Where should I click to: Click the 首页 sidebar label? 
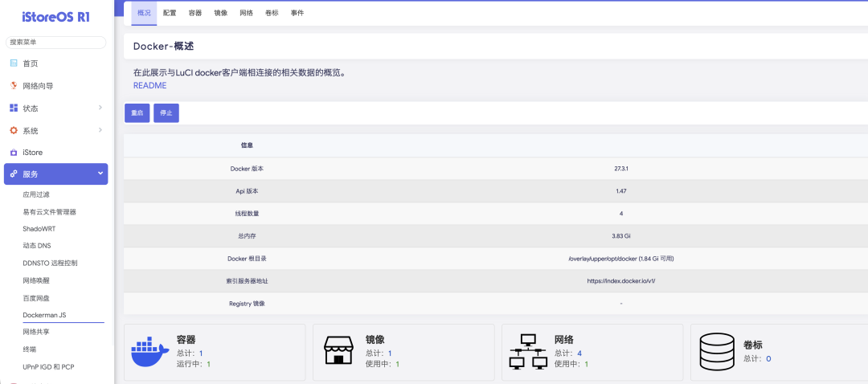tap(31, 63)
